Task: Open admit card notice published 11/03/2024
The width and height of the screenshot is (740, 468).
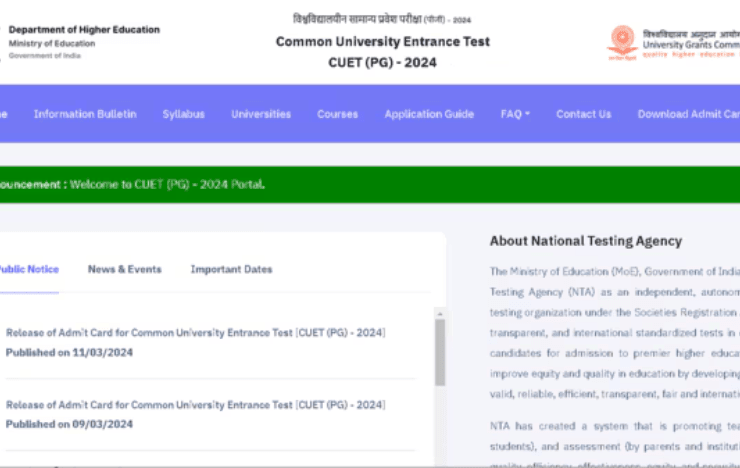Action: (x=195, y=333)
